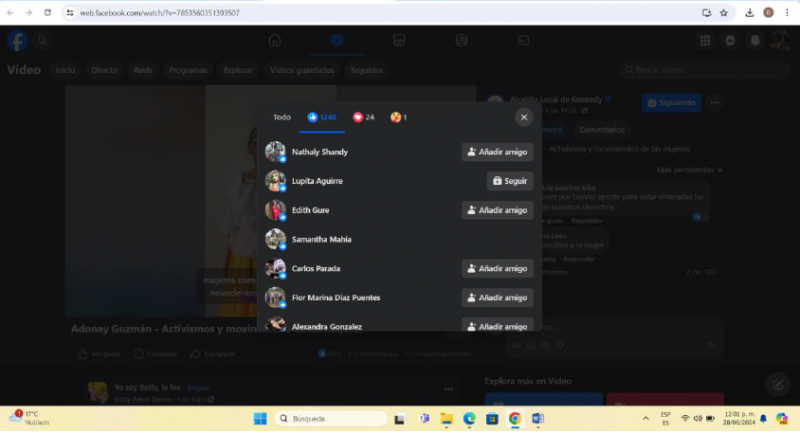The height and width of the screenshot is (433, 800).
Task: Click the Facebook logo
Action: click(17, 41)
